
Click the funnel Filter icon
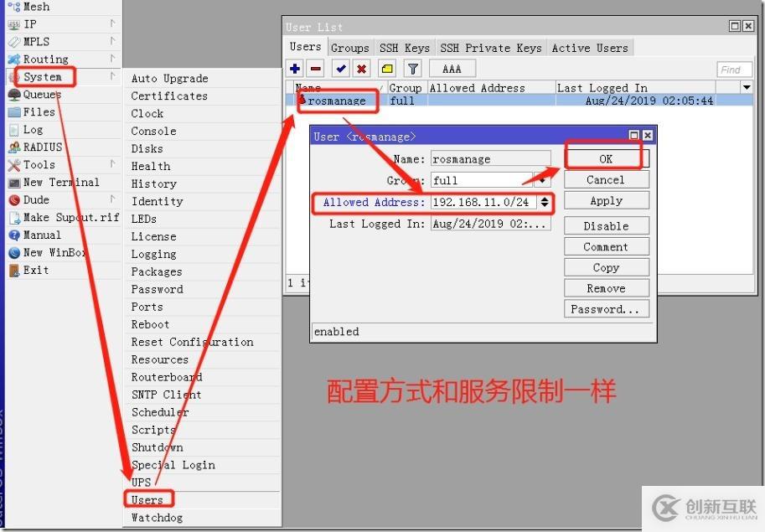point(413,69)
